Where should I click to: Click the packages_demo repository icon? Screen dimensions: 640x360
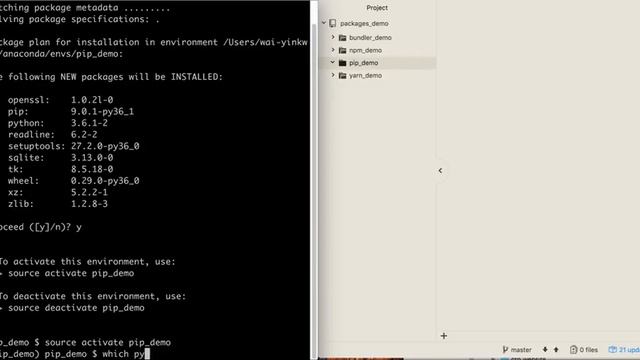coord(333,23)
